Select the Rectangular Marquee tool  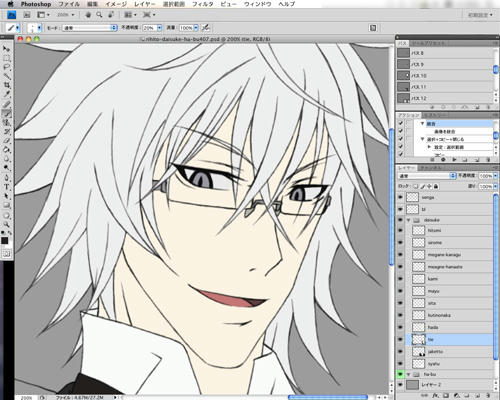[6, 58]
